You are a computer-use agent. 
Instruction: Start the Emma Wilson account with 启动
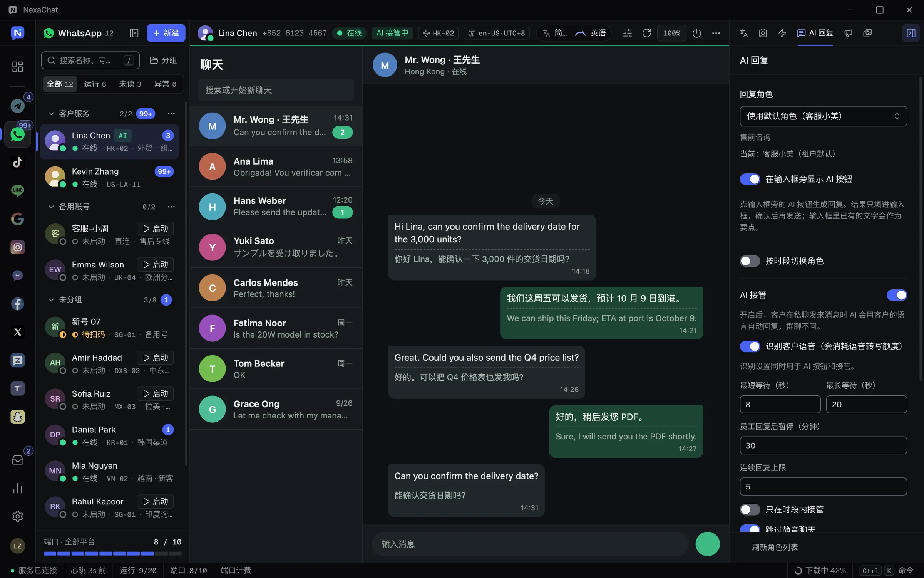[155, 265]
